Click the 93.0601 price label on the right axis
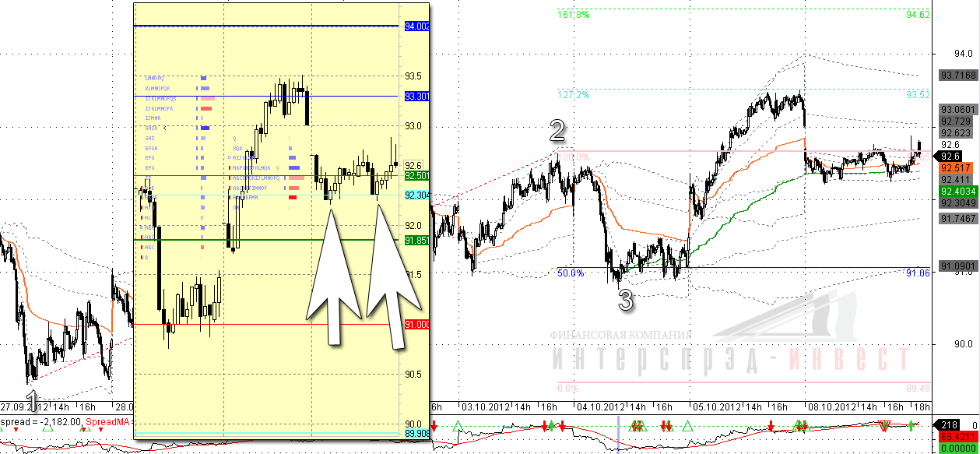Viewport: 980px width, 454px height. coord(958,109)
